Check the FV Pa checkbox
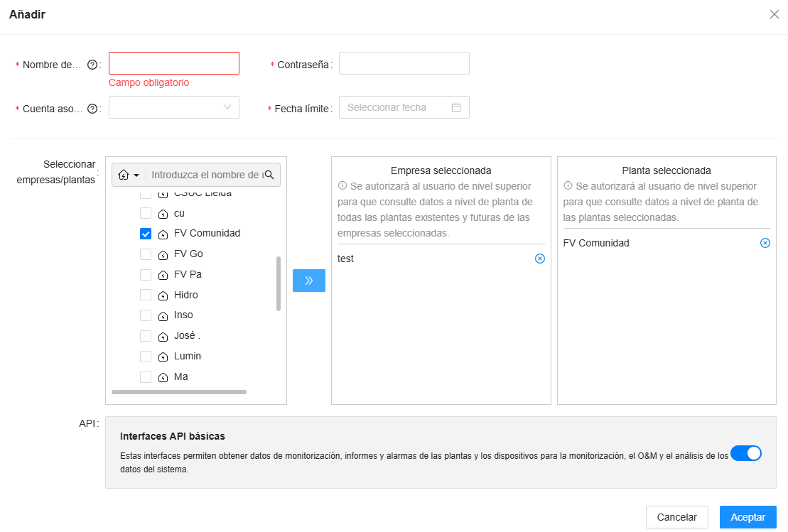The height and width of the screenshot is (532, 788). tap(145, 274)
